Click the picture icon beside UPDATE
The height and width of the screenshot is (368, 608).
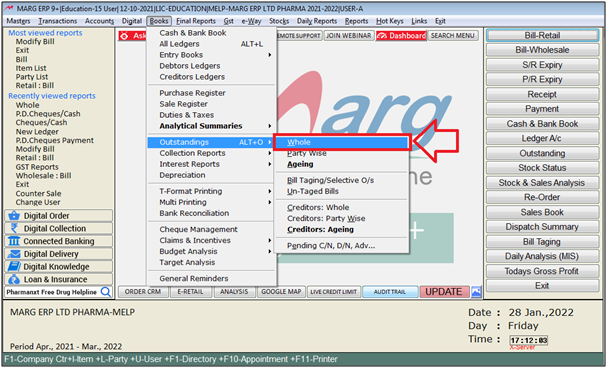click(477, 292)
